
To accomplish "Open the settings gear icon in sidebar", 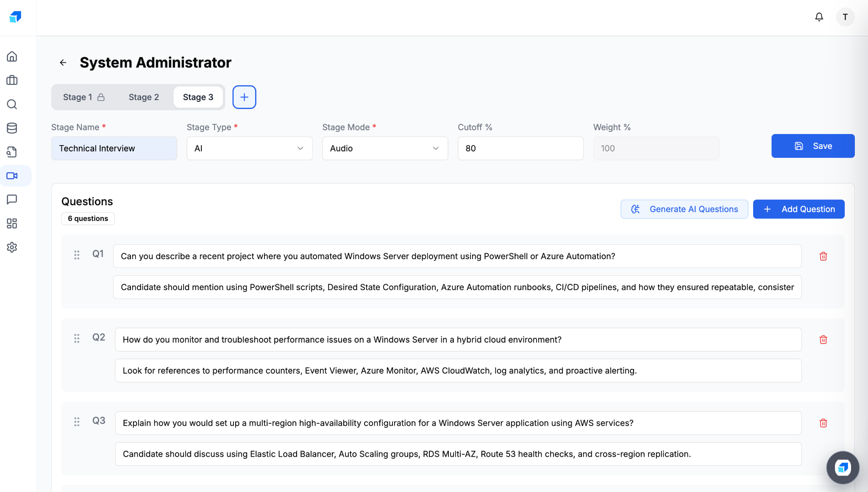I will [12, 247].
